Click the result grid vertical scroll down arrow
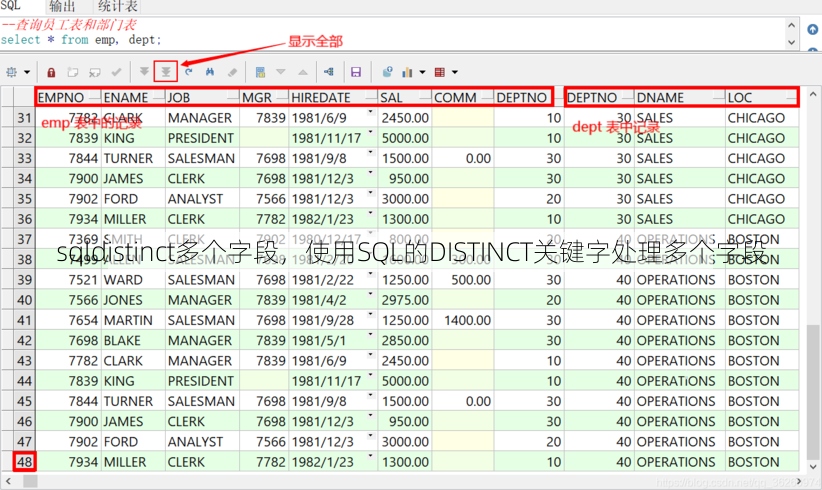822x490 pixels. [813, 466]
